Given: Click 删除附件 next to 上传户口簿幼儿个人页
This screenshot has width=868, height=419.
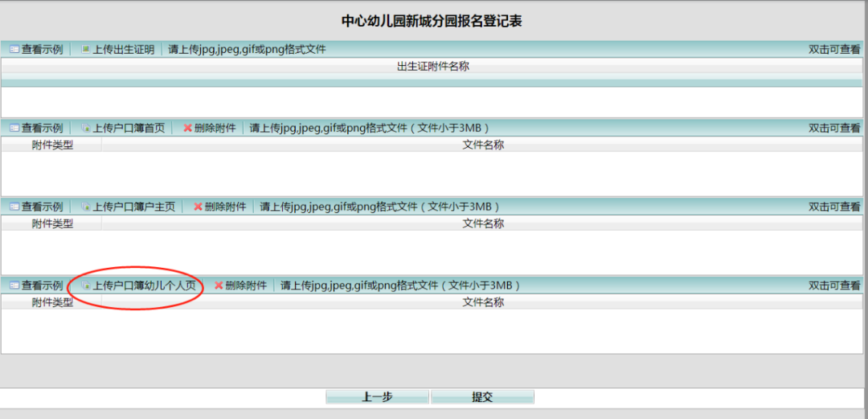Looking at the screenshot, I should tap(240, 285).
